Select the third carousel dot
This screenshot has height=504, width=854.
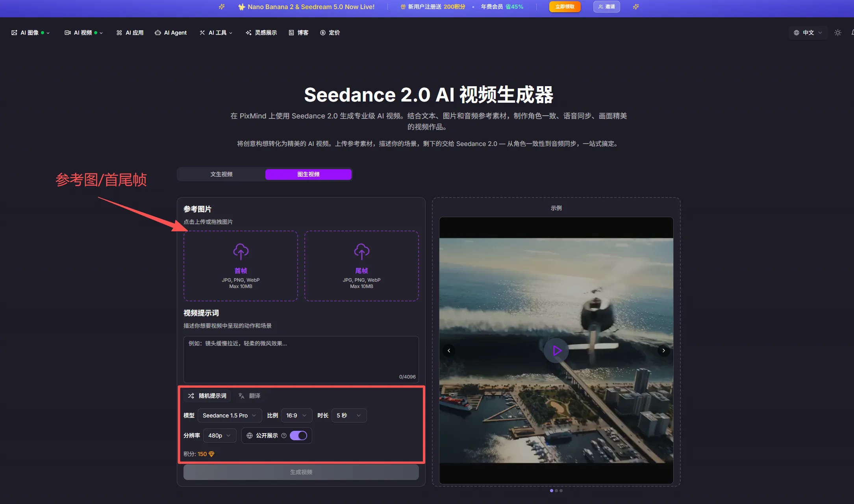click(561, 491)
